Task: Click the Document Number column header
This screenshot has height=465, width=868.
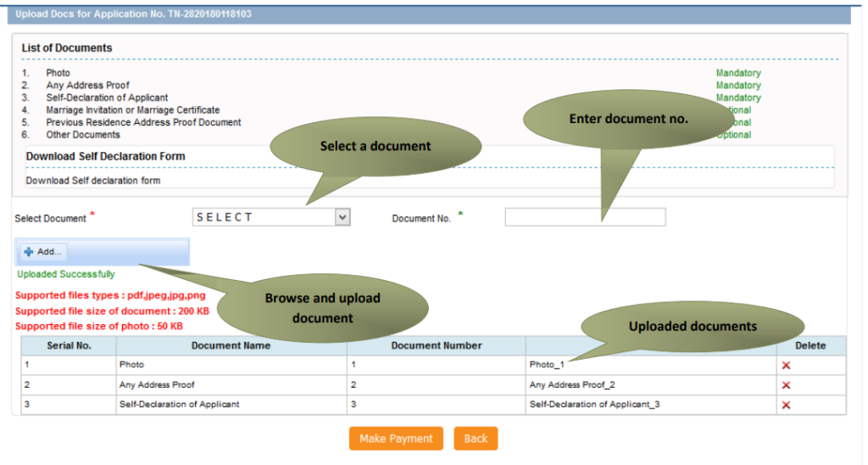Action: (x=437, y=345)
